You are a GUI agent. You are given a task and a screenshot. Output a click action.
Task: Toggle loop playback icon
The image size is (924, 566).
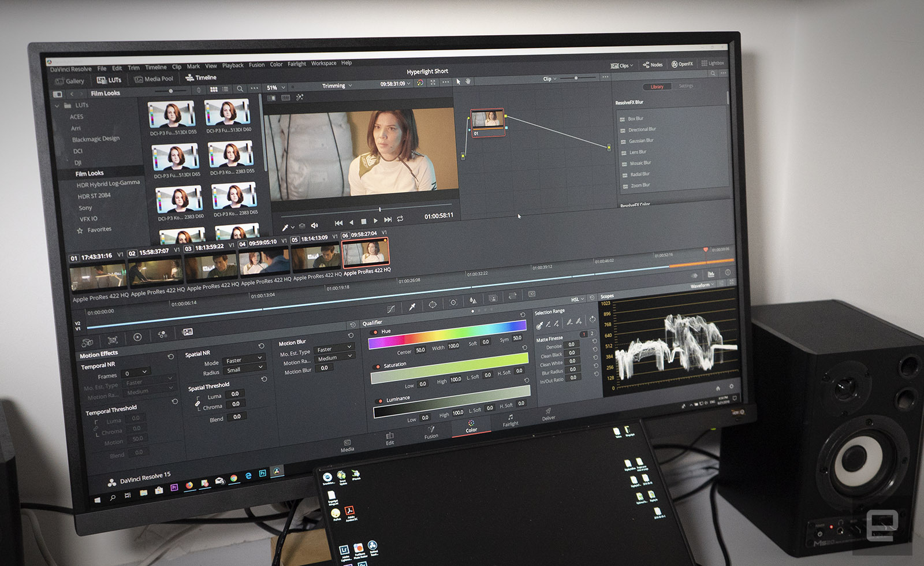click(400, 219)
